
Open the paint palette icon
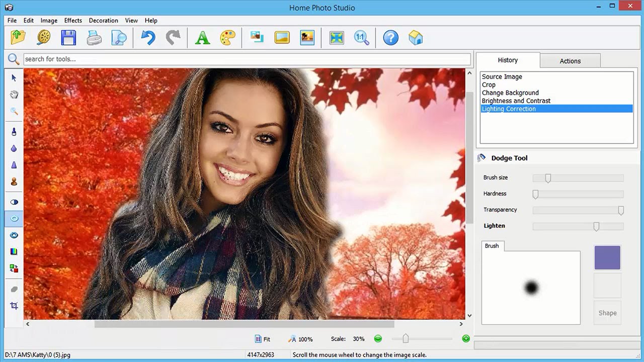point(228,38)
